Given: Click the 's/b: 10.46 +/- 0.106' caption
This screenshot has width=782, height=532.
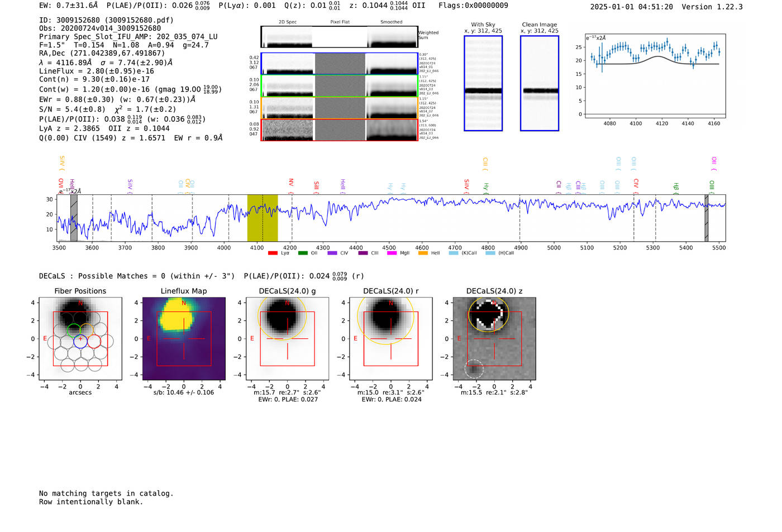Looking at the screenshot, I should [x=184, y=392].
